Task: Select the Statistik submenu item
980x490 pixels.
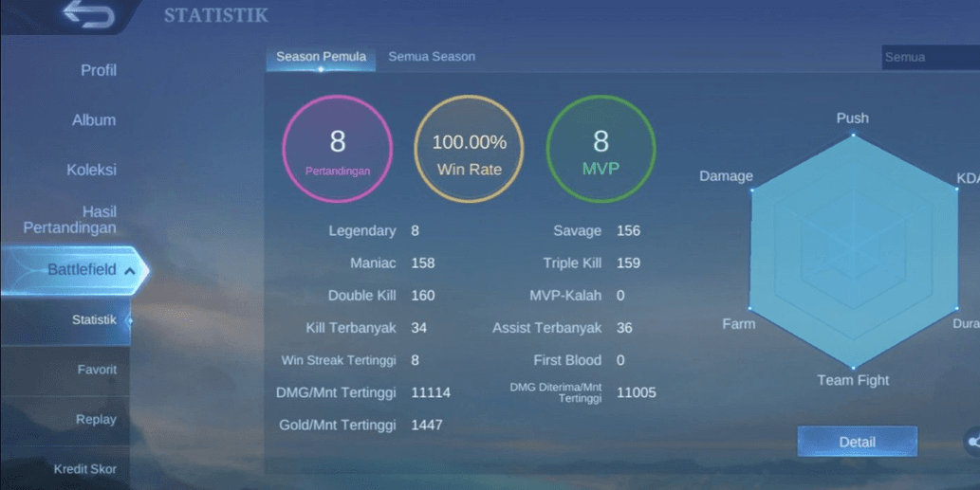Action: (x=65, y=320)
